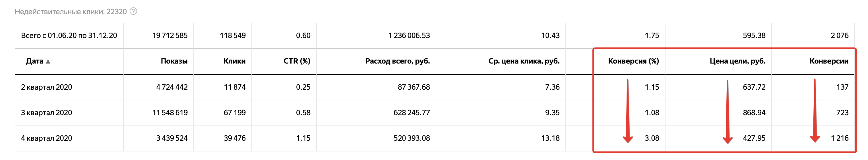Select the 2 квартал 2020 row
This screenshot has width=868, height=160.
point(435,87)
